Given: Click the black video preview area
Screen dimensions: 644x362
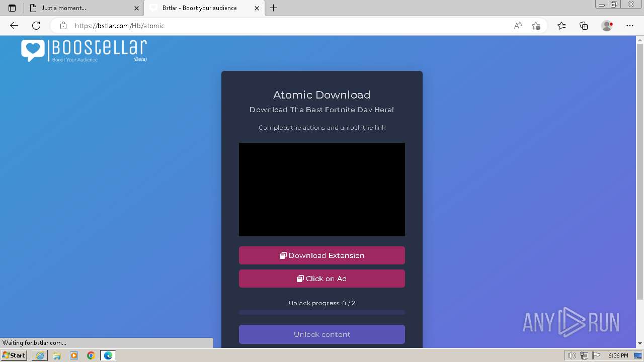Looking at the screenshot, I should [x=322, y=190].
